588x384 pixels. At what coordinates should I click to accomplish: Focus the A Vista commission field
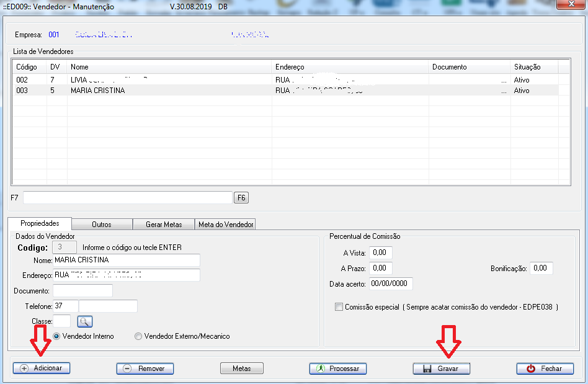(380, 252)
